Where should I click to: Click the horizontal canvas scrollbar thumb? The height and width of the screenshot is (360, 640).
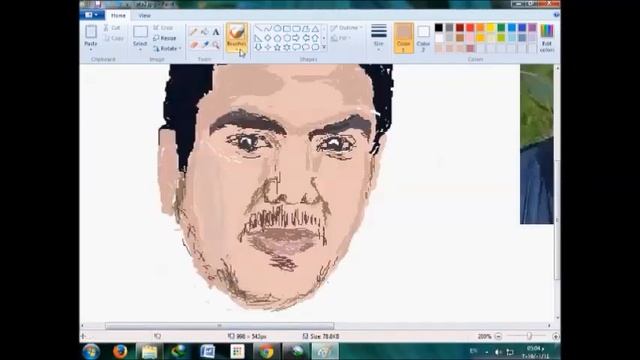pos(220,326)
